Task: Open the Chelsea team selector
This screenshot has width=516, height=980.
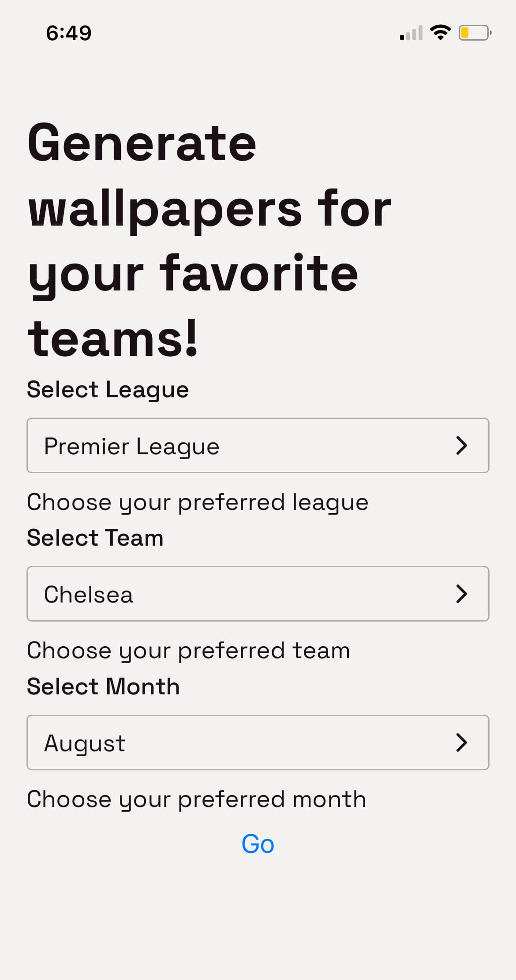Action: [258, 594]
